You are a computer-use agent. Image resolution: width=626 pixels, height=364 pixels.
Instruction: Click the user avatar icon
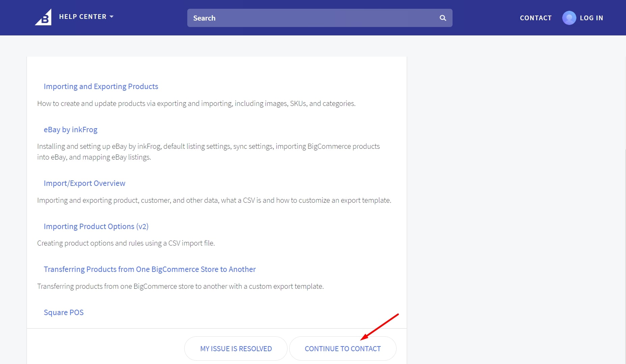pyautogui.click(x=569, y=18)
